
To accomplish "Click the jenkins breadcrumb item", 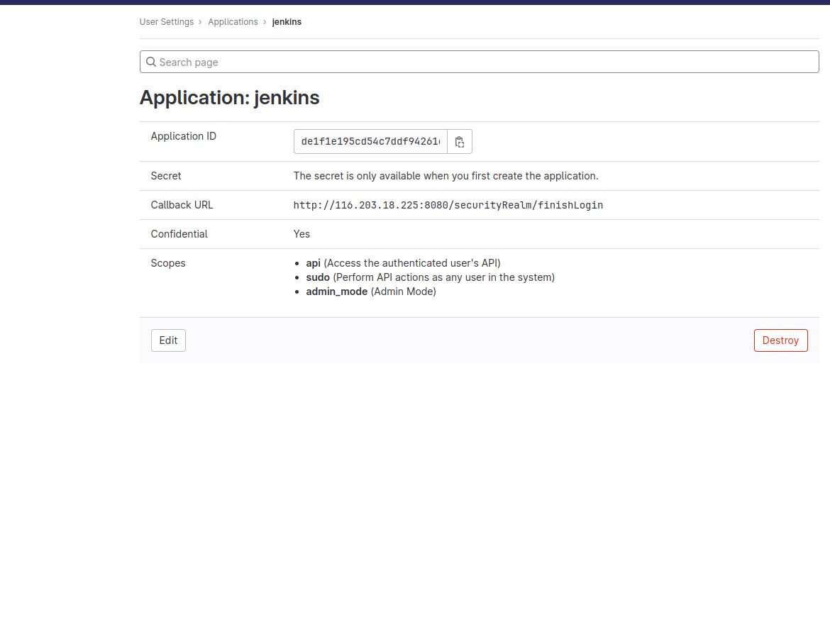I will click(x=287, y=22).
